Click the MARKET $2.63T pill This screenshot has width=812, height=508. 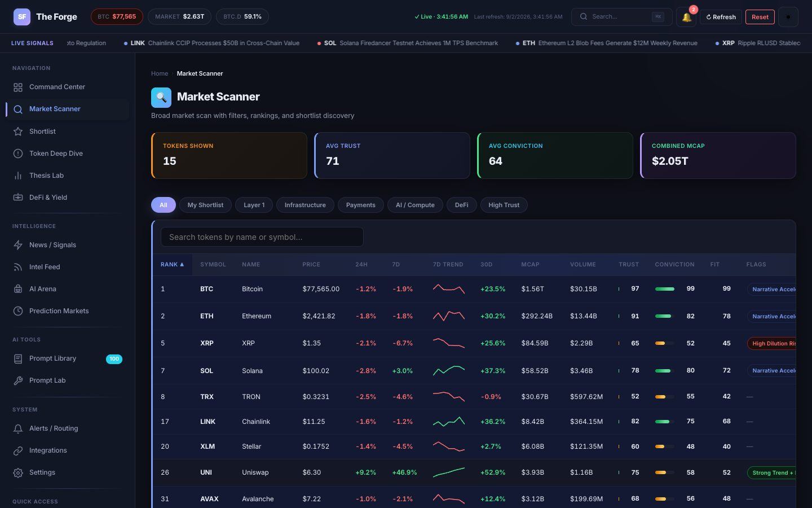click(179, 17)
